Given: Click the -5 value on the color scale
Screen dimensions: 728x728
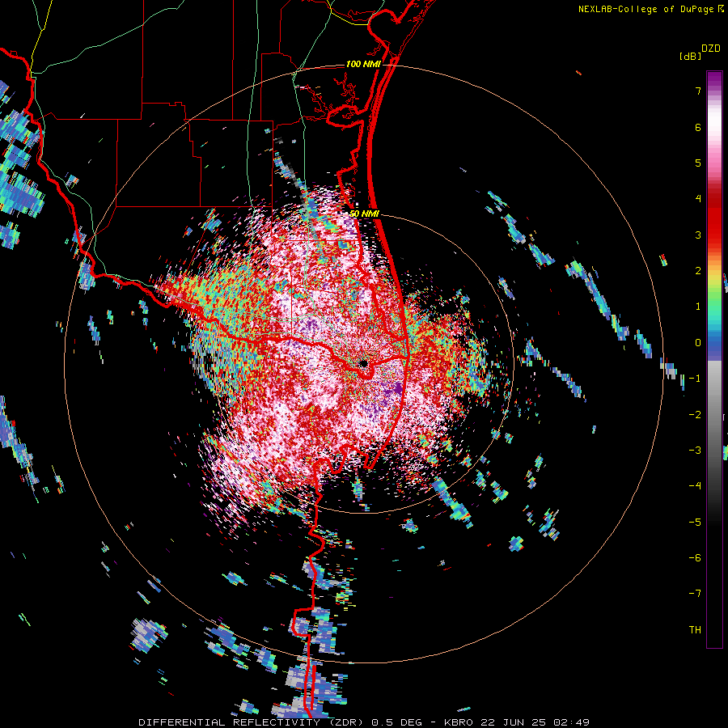Looking at the screenshot, I should coord(695,522).
